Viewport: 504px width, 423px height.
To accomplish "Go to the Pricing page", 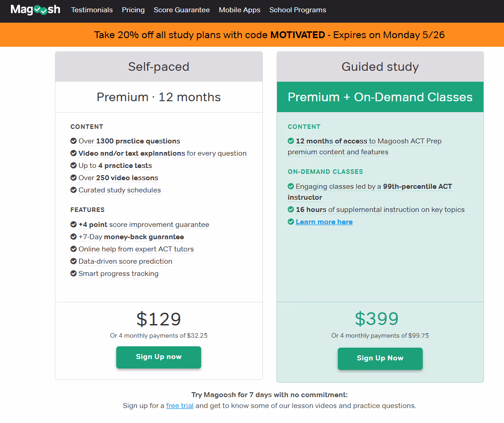I will [x=133, y=10].
